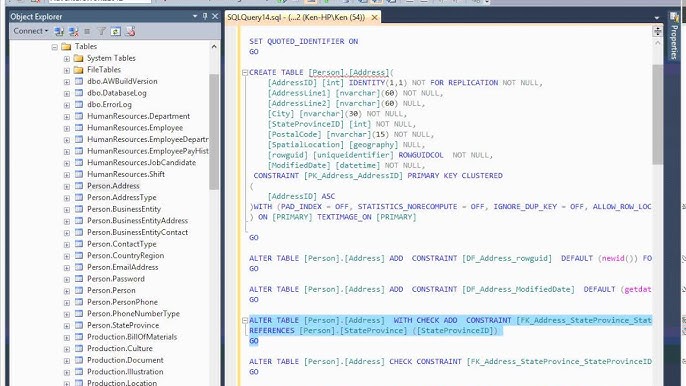
Task: Click the query editor vertical scrollbar thumb
Action: point(657,115)
